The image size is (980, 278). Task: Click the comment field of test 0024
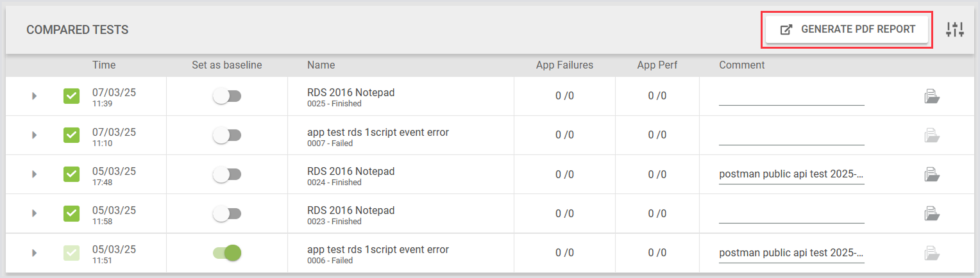[x=791, y=174]
